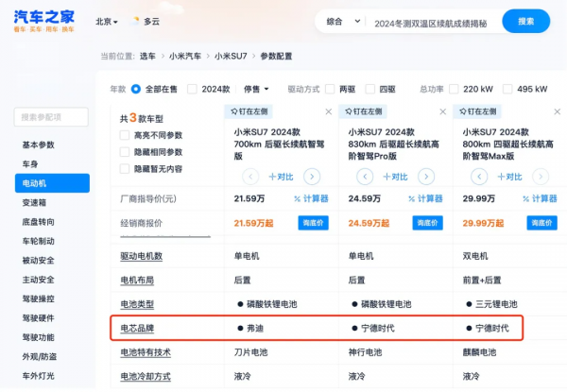Select 车身 in the sidebar
Image resolution: width=567 pixels, height=392 pixels.
coord(30,164)
